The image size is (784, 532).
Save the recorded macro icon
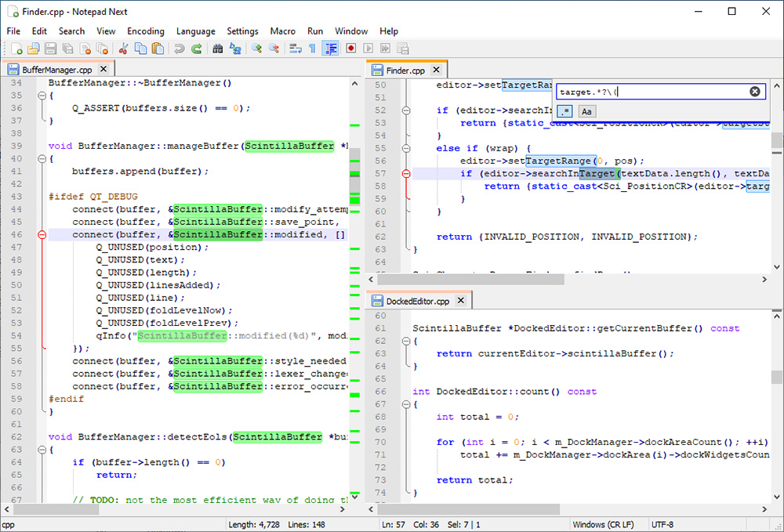click(x=402, y=49)
